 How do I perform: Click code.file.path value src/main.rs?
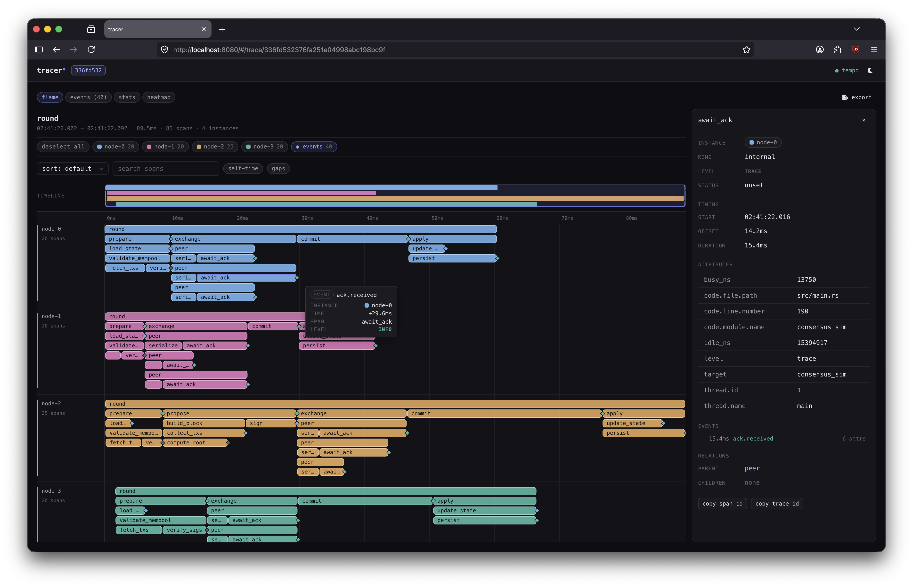click(x=818, y=295)
